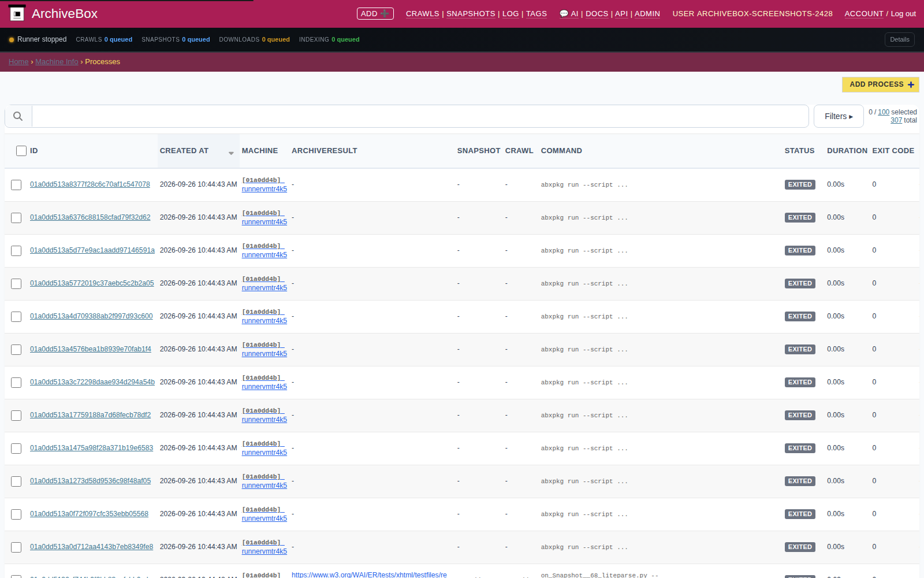Image resolution: width=924 pixels, height=578 pixels.
Task: Open process 01a0dd513a8377f28c6c70af1c547078
Action: pos(90,184)
